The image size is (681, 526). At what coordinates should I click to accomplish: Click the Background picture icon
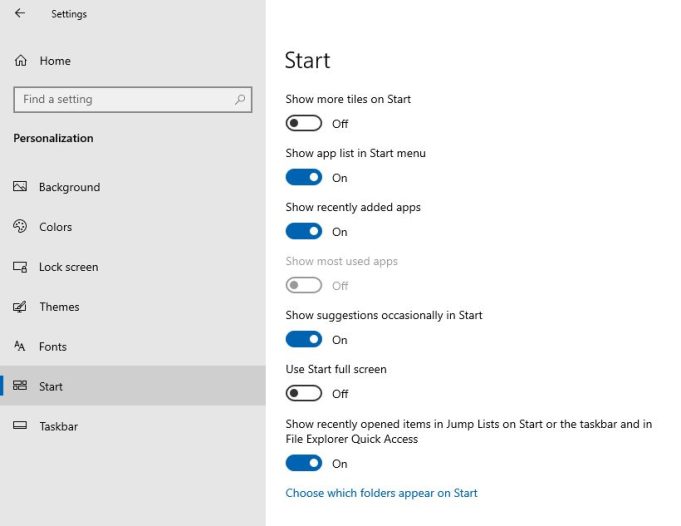[20, 187]
